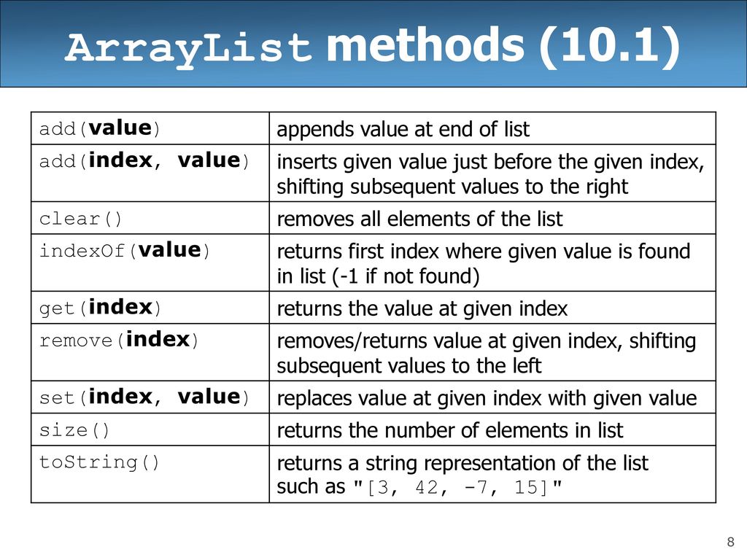Image resolution: width=747 pixels, height=560 pixels.
Task: Click 'appends value at end of list' description
Action: 403,130
